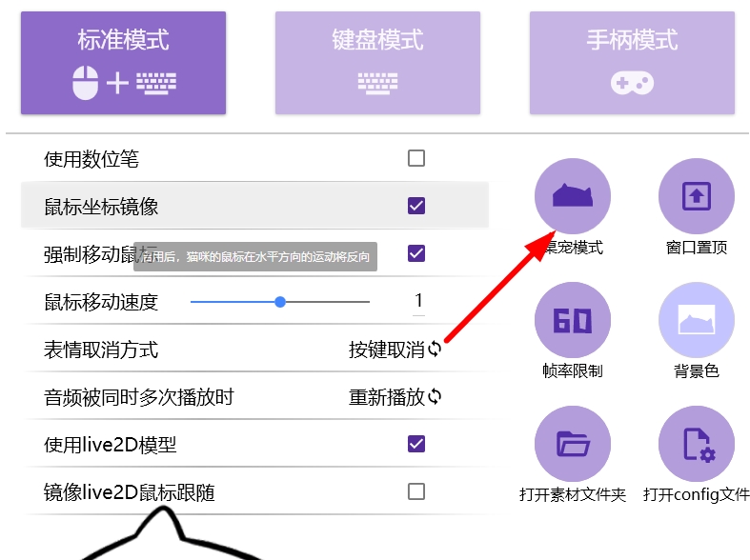This screenshot has height=560, width=750.
Task: Click the 使用数位笔 label text
Action: pos(91,159)
